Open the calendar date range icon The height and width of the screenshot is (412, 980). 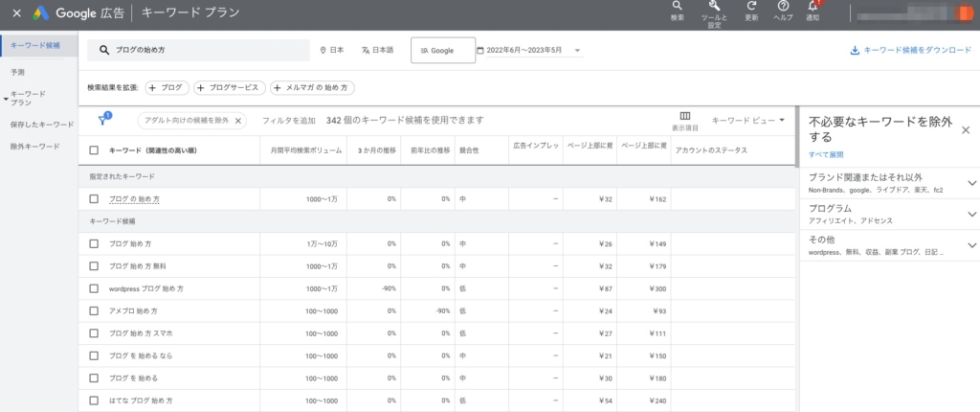480,51
